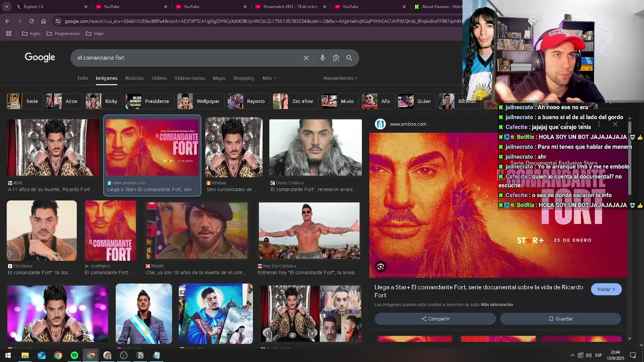The height and width of the screenshot is (362, 644).
Task: Open Google Lens image search icon
Action: 336,58
